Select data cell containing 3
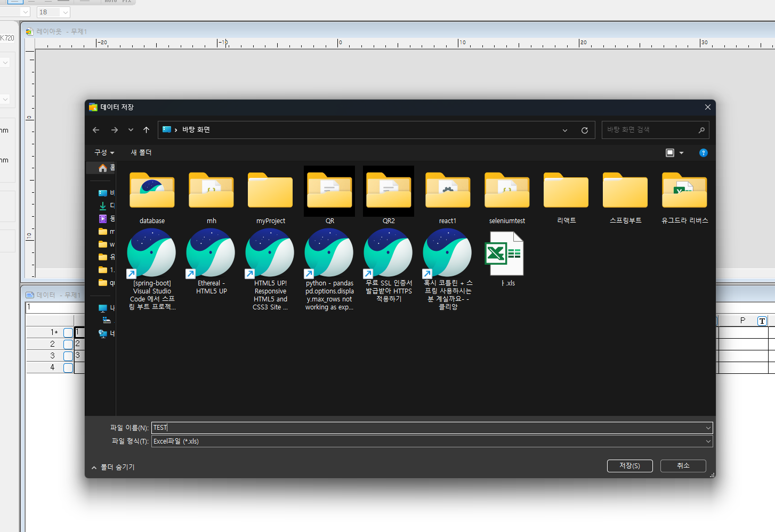The height and width of the screenshot is (532, 775). [x=79, y=356]
